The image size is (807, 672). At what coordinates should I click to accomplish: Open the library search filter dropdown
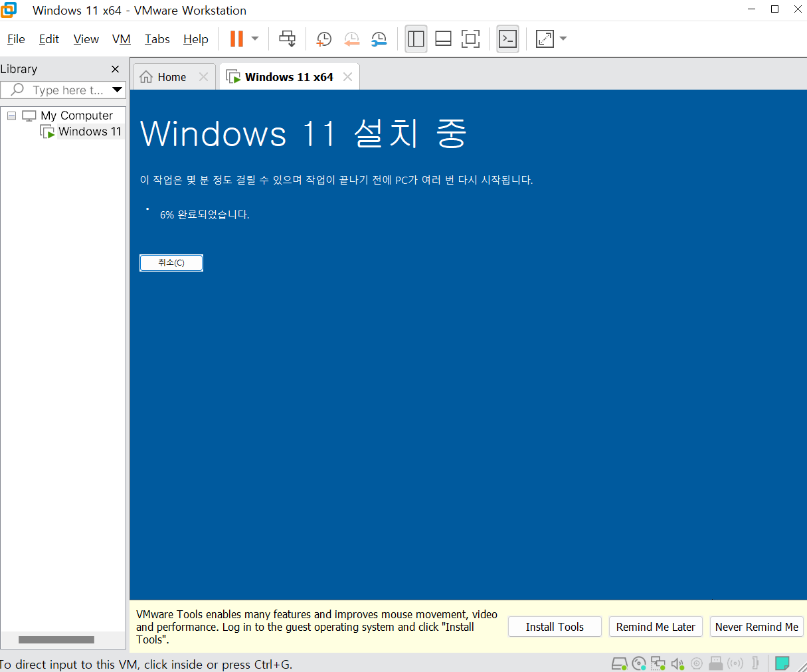[118, 90]
